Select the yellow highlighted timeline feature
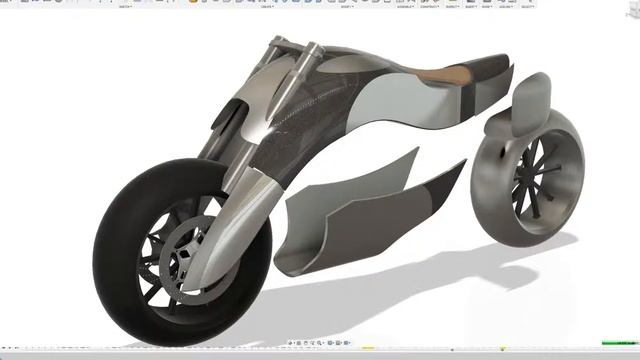This screenshot has height=360, width=640. click(368, 348)
